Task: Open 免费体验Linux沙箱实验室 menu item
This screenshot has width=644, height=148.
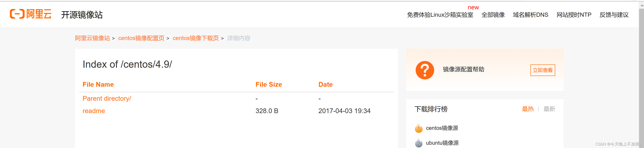Action: coord(440,15)
